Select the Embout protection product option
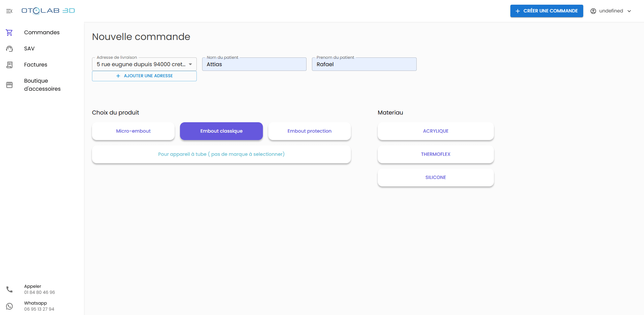Screen dimensions: 644x315 click(309, 131)
